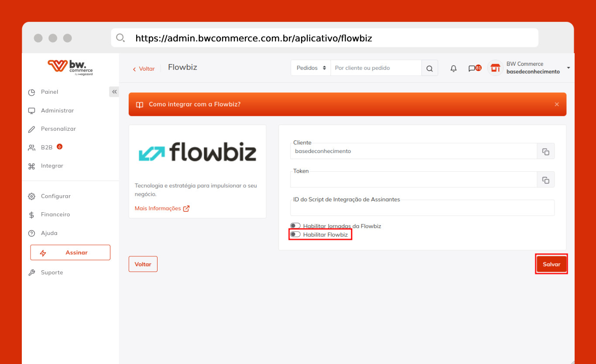596x364 pixels.
Task: Click the browser address bar URL
Action: pos(253,38)
